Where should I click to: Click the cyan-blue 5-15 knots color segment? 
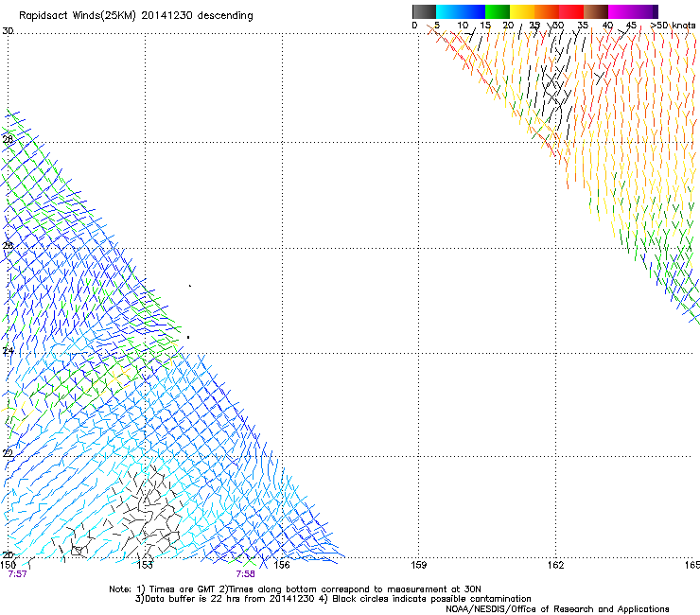(x=461, y=11)
